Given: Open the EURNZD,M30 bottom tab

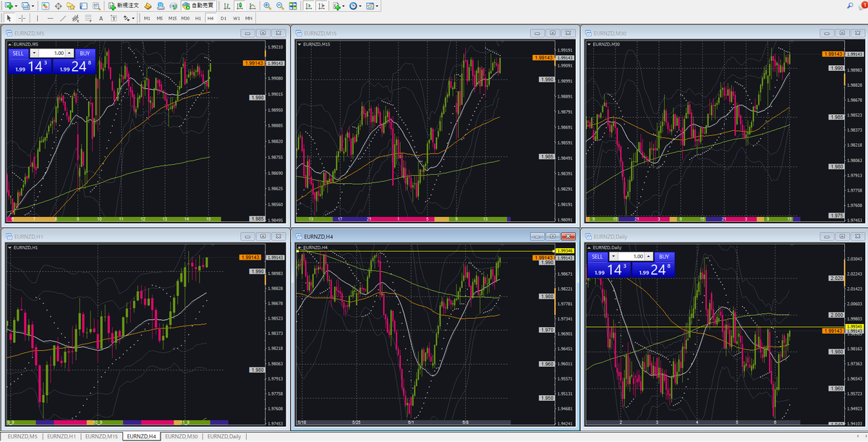Looking at the screenshot, I should pos(182,436).
